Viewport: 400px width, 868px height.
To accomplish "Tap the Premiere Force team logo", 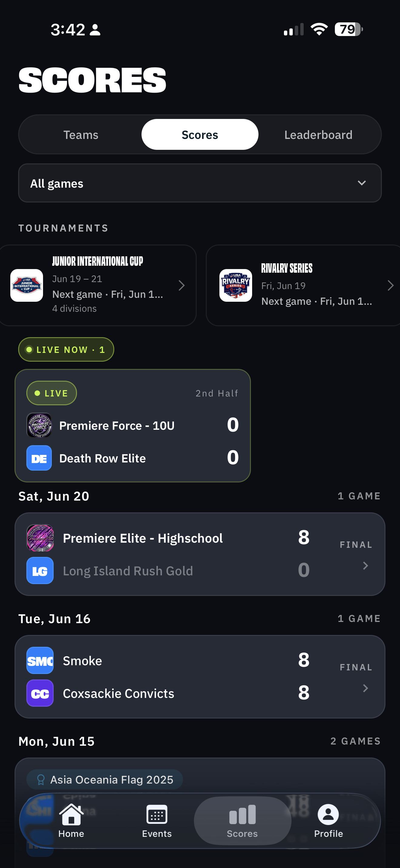I will click(x=39, y=425).
